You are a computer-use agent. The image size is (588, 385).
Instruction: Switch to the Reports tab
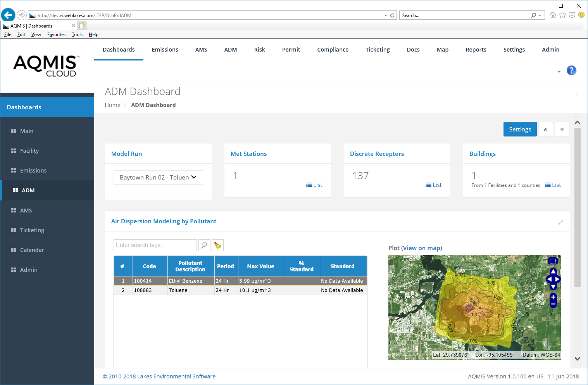[476, 49]
